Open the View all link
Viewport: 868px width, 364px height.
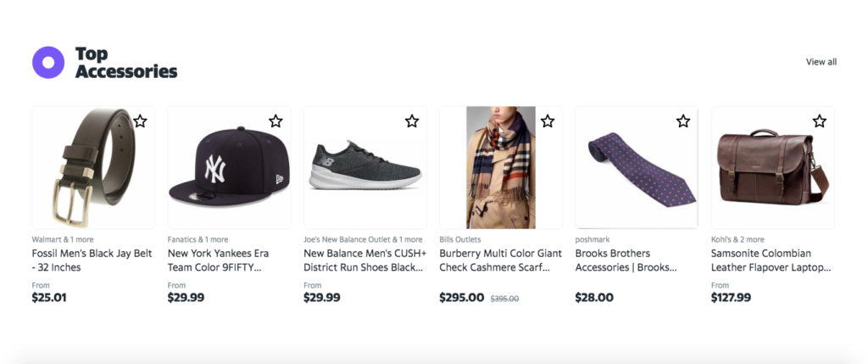(x=821, y=61)
